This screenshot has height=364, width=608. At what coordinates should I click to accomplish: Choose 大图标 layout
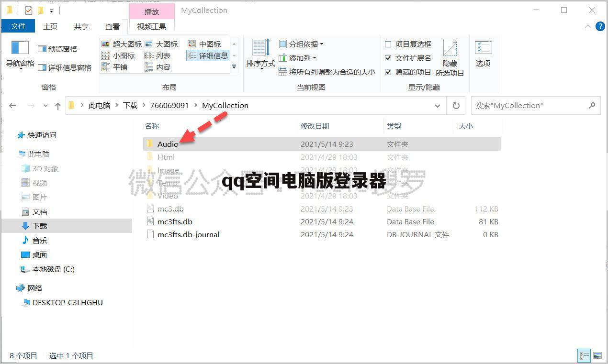pos(161,44)
